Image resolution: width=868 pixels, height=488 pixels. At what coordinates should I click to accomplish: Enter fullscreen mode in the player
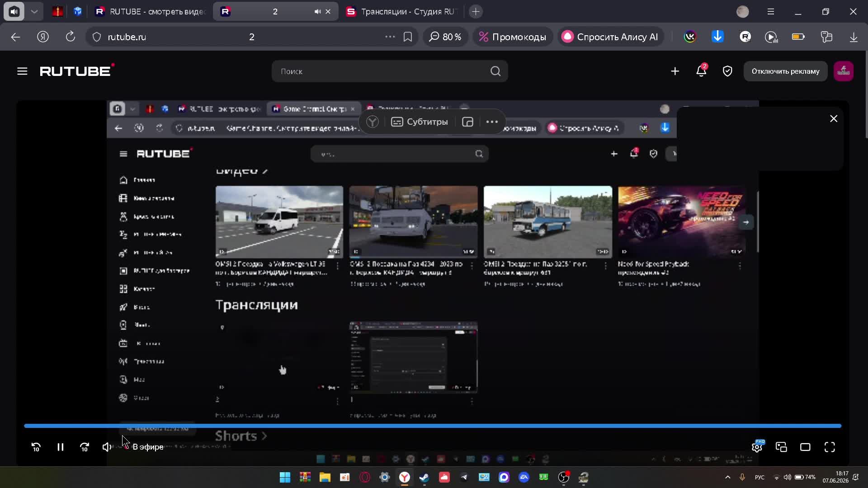(x=830, y=447)
